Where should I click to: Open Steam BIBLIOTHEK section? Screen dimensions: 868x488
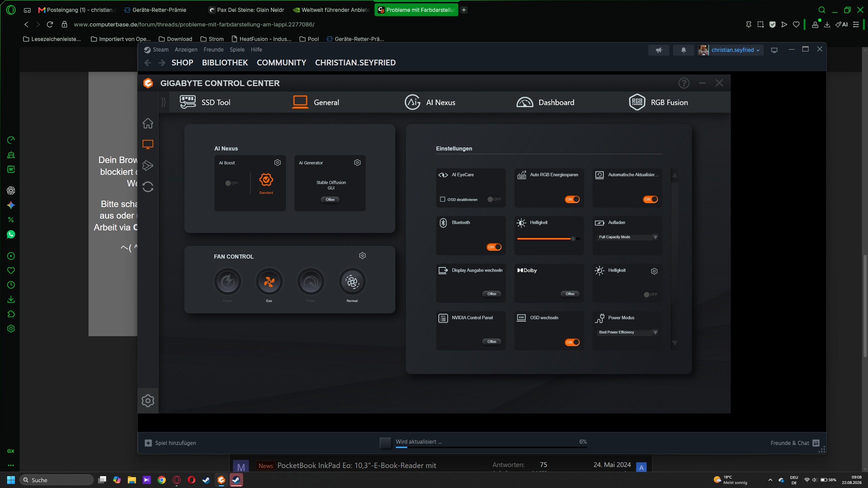coord(225,63)
